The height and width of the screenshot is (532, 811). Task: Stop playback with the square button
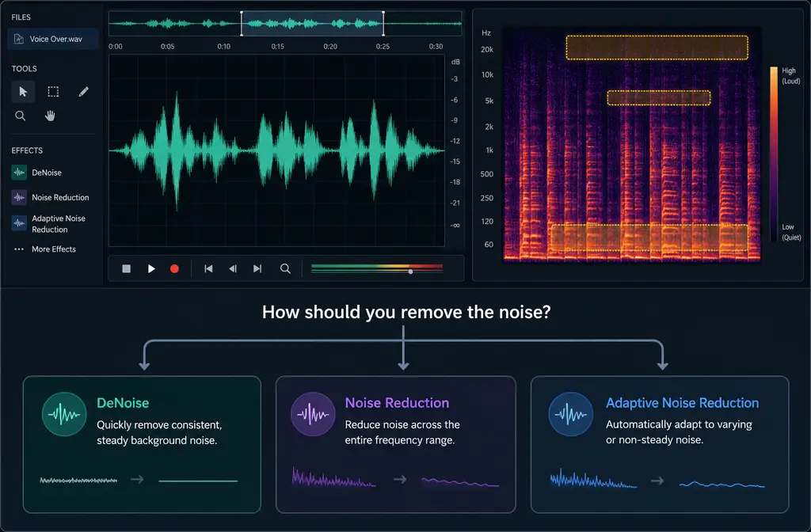(x=126, y=269)
